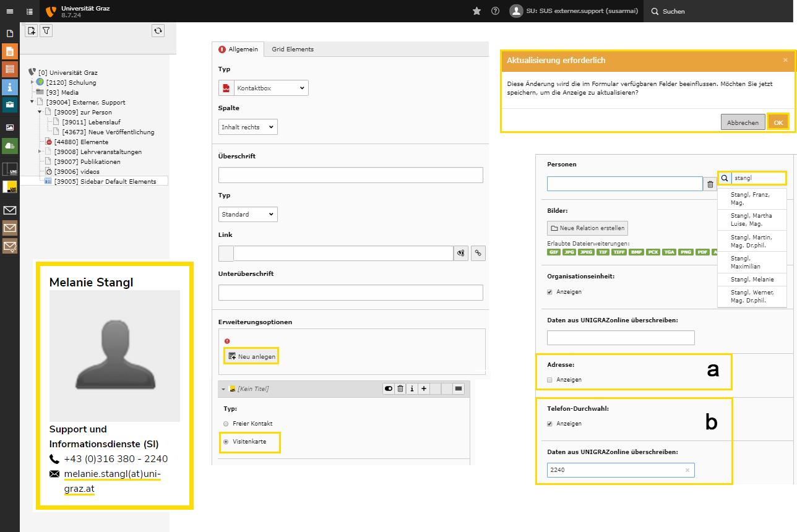Click the link browser icon next to Link field
This screenshot has height=532, width=797.
478,253
